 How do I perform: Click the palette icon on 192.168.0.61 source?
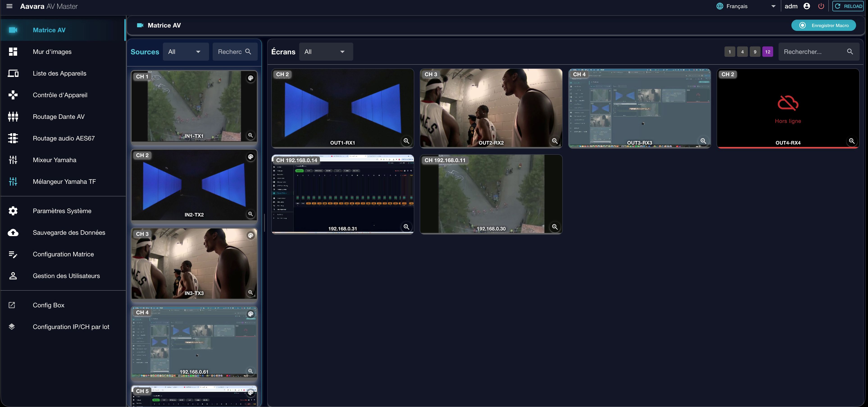pyautogui.click(x=251, y=314)
